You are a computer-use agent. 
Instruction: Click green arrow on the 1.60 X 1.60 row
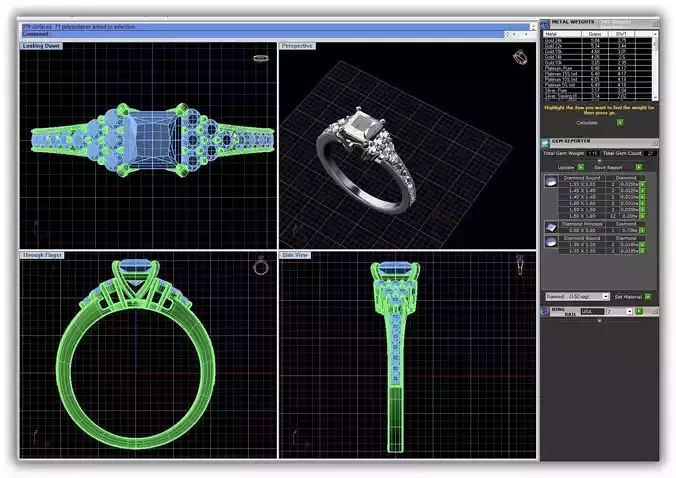[642, 203]
